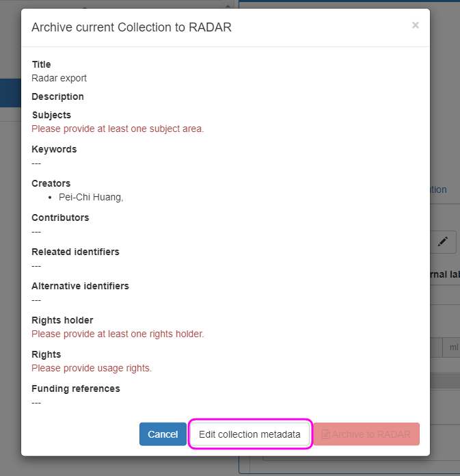
Task: Select the Radar export title text
Action: 59,78
